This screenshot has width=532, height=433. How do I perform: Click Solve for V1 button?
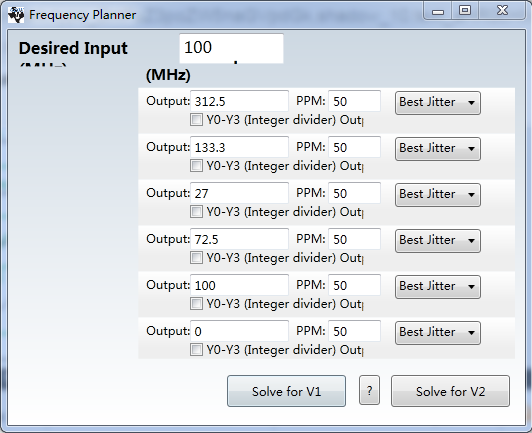286,391
